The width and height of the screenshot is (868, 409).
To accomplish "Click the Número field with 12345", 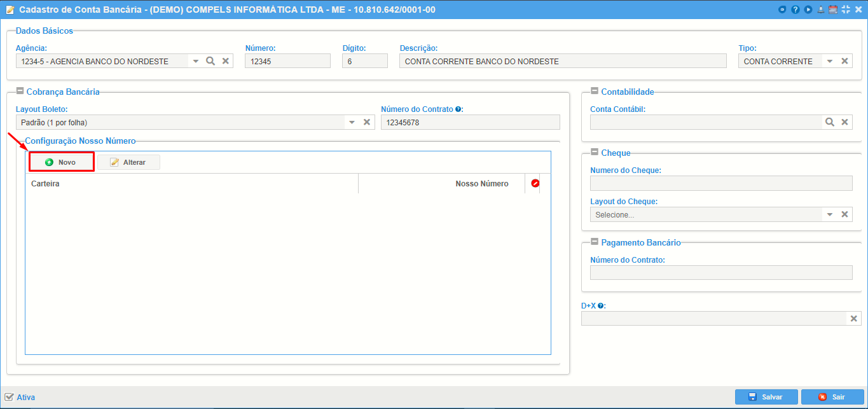I will tap(287, 61).
